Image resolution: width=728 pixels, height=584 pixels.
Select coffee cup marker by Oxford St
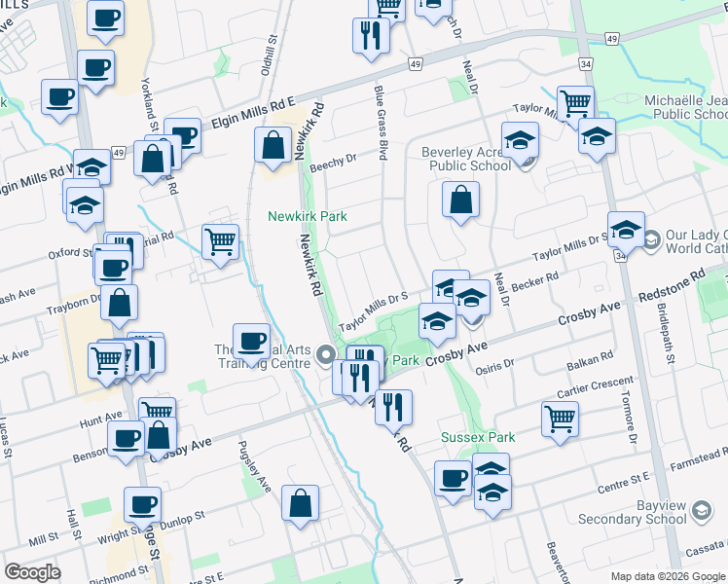coord(114,272)
